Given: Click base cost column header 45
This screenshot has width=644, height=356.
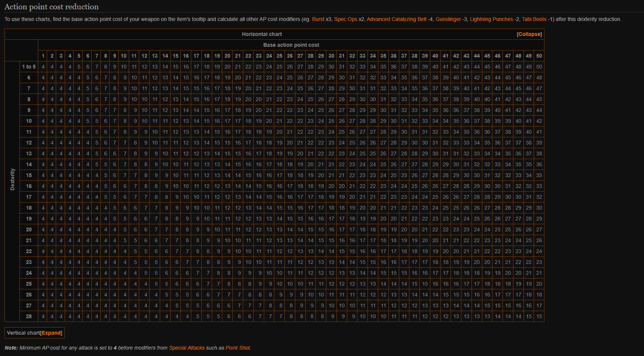Looking at the screenshot, I should 487,56.
